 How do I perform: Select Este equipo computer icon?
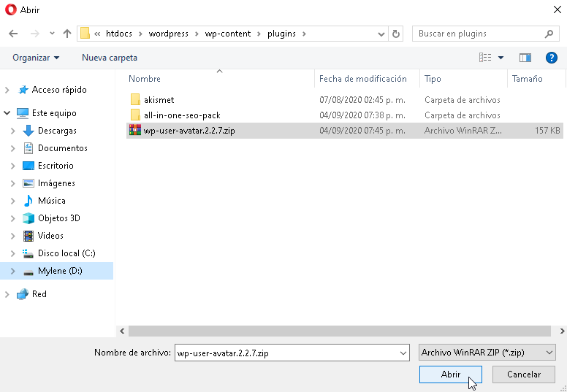click(x=23, y=113)
